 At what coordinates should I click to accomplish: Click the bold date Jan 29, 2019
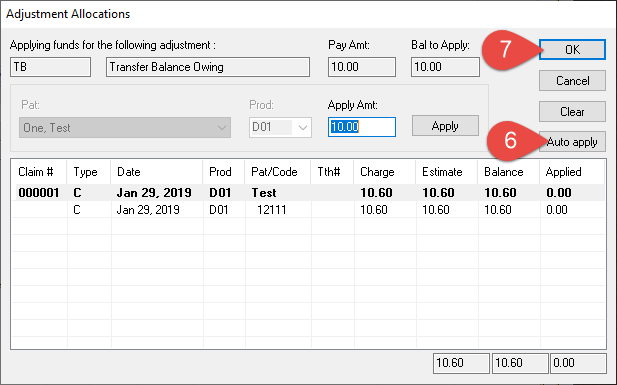[154, 192]
